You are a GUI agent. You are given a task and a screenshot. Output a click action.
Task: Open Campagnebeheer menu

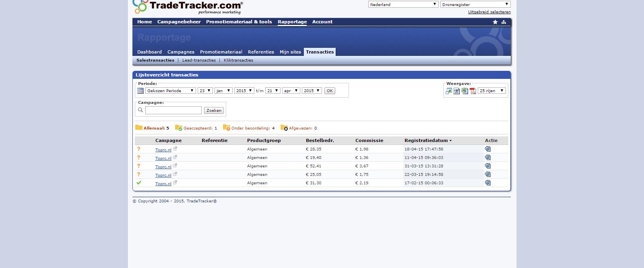(x=179, y=22)
